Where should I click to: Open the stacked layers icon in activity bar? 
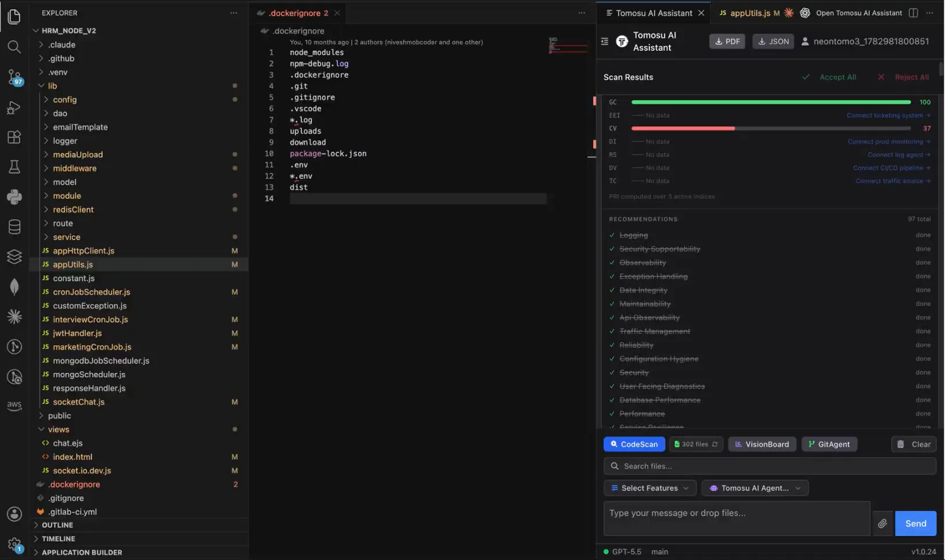tap(14, 256)
